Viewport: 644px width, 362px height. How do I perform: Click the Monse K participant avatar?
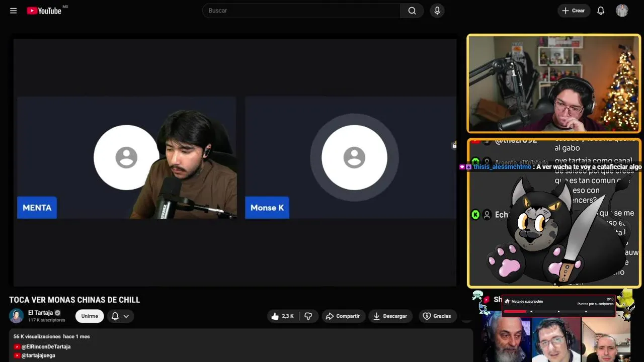coord(354,158)
